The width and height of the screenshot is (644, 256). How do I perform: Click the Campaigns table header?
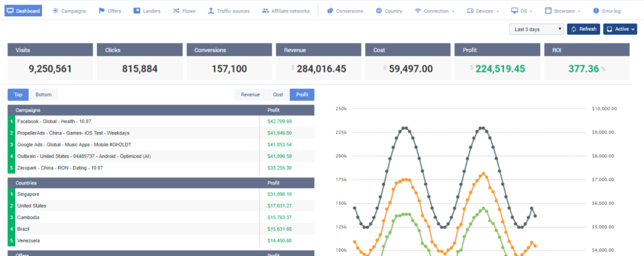pyautogui.click(x=161, y=110)
